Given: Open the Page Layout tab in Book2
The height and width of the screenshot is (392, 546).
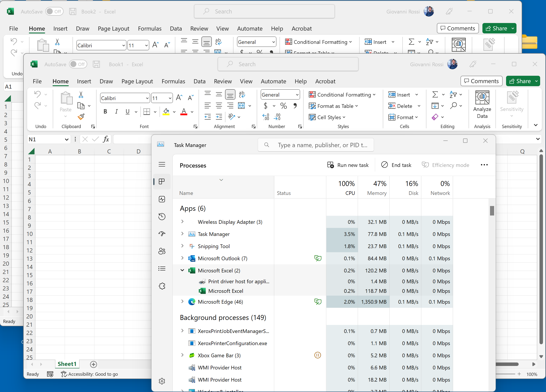Looking at the screenshot, I should click(x=113, y=29).
